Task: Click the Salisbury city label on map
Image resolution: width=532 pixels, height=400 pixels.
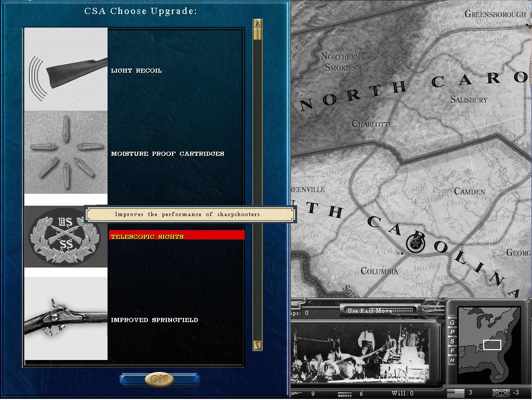Action: pos(469,100)
